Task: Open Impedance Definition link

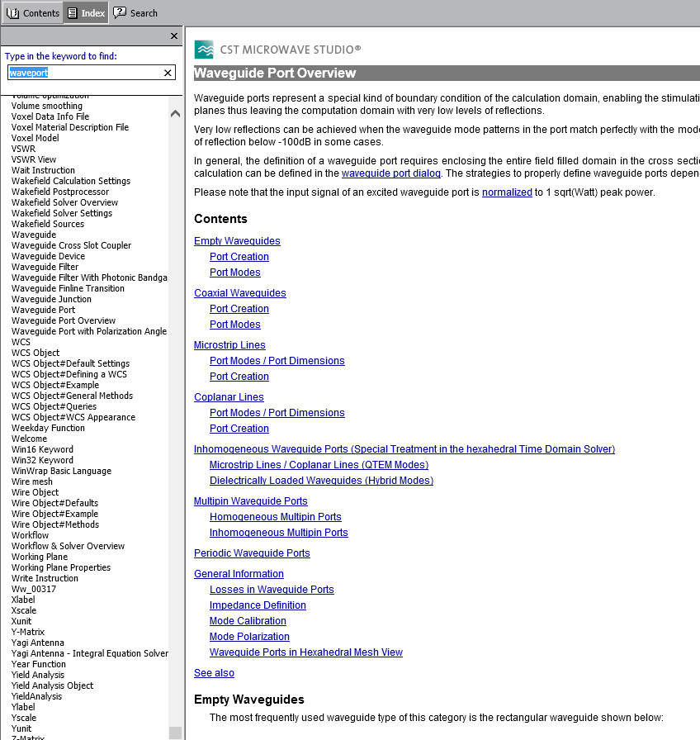Action: click(x=258, y=605)
